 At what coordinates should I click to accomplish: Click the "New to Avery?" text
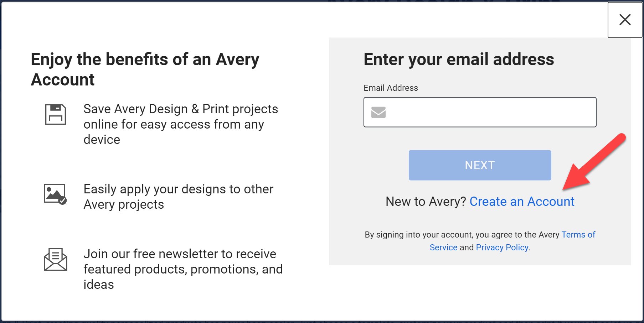tap(426, 202)
